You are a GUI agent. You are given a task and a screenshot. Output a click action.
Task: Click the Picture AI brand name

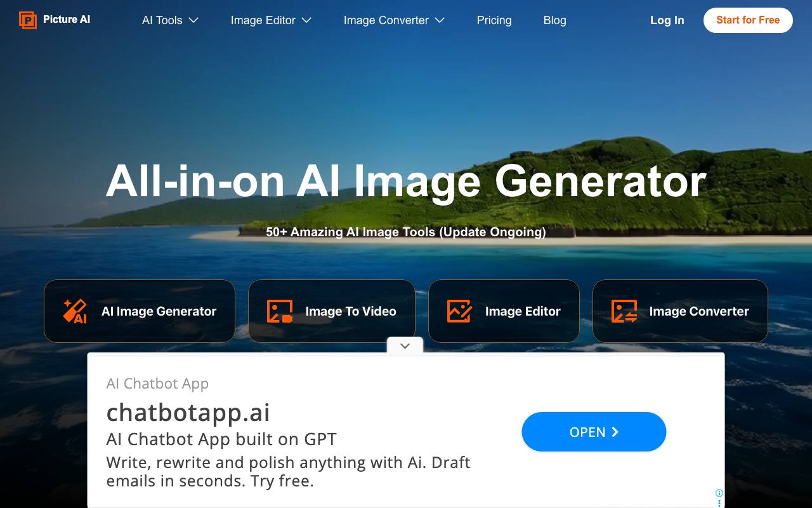[x=67, y=20]
